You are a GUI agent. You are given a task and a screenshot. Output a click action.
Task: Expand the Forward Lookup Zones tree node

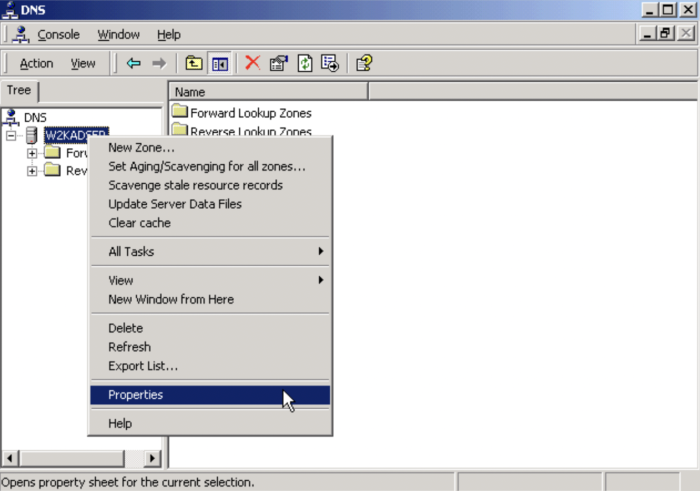pyautogui.click(x=32, y=153)
